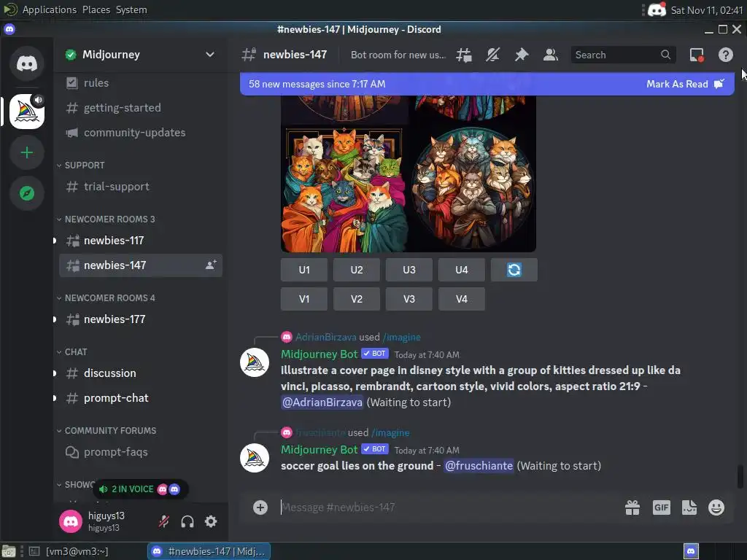747x560 pixels.
Task: Click the U1 upscale button
Action: point(304,270)
